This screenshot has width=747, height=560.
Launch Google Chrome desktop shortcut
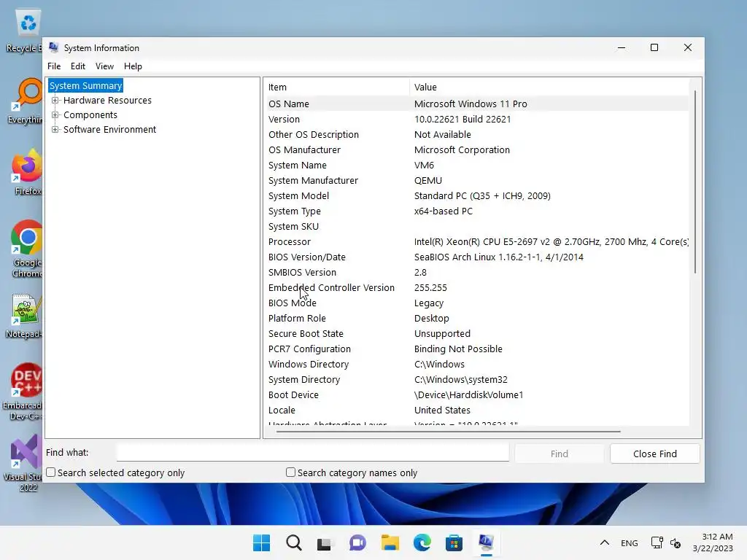27,249
